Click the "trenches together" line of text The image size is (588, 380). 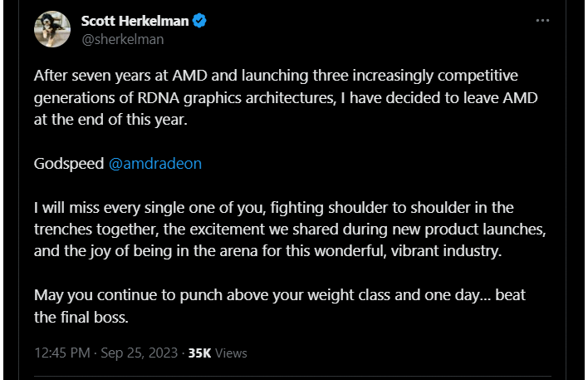click(x=290, y=229)
